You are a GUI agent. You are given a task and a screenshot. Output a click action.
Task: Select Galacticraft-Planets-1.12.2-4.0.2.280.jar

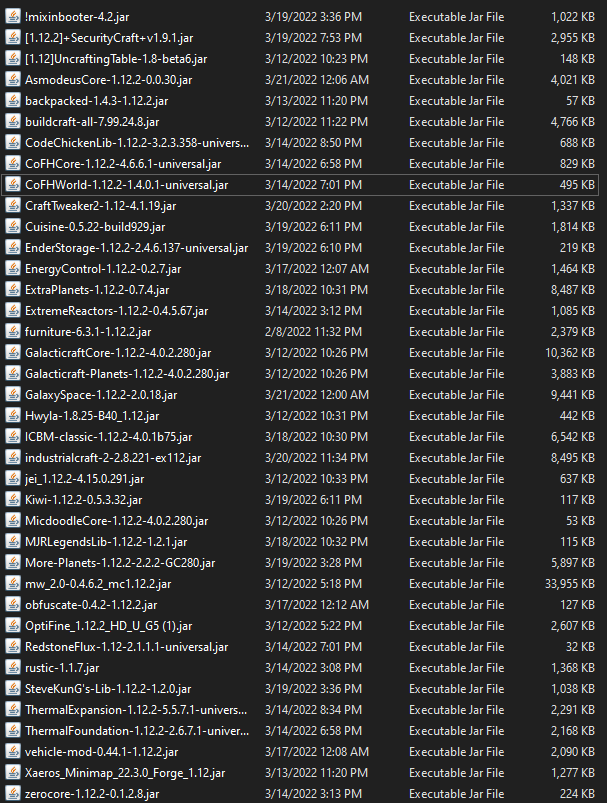click(x=127, y=374)
